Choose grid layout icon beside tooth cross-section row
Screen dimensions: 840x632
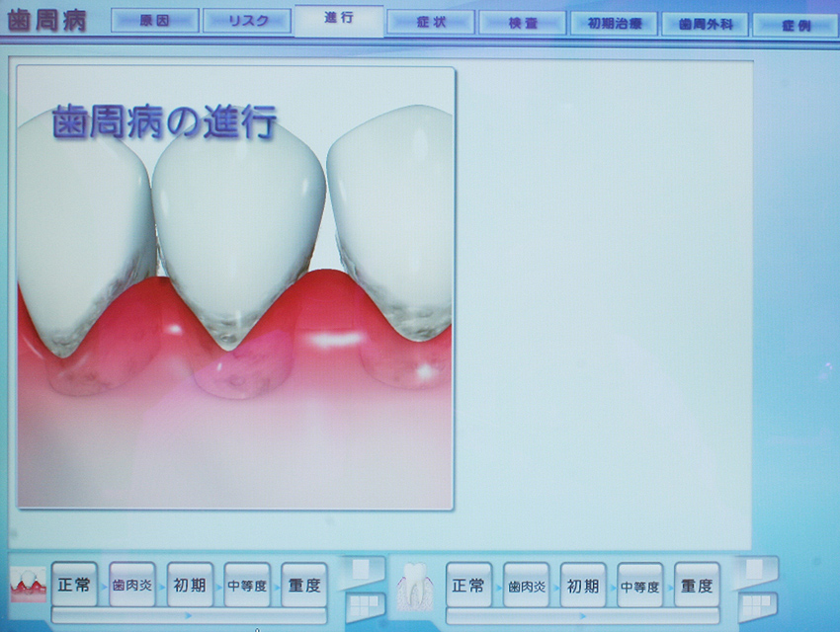(x=757, y=607)
